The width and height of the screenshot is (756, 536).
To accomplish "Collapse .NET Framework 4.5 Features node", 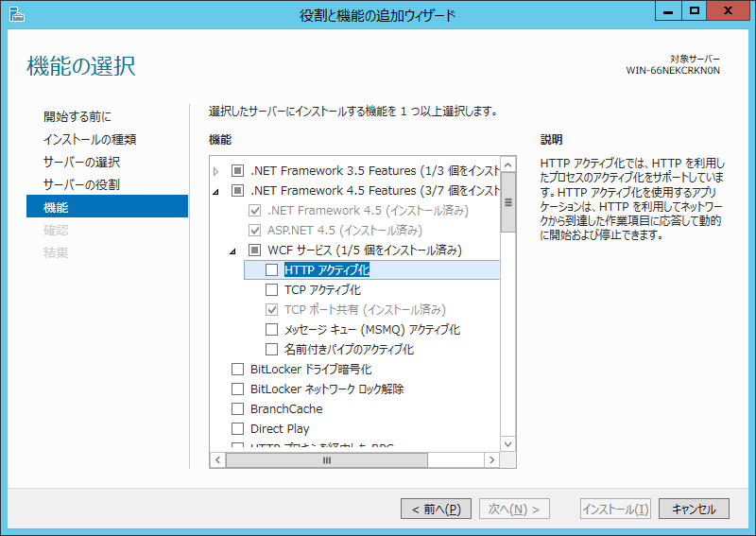I will (216, 192).
